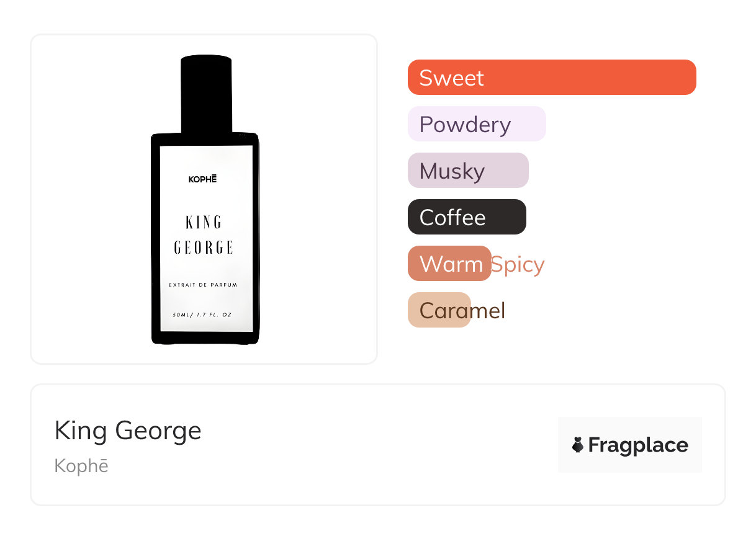Click the 50ML text on the bottle
This screenshot has width=756, height=536.
tap(182, 315)
